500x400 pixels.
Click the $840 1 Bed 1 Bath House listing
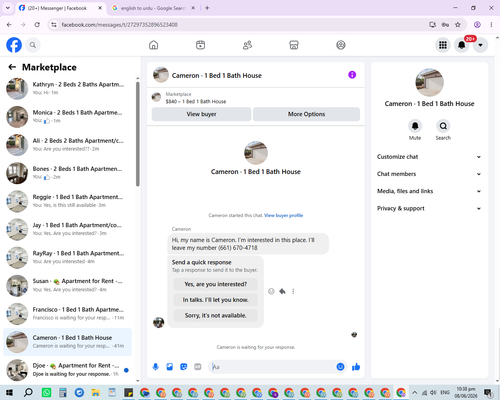(196, 102)
